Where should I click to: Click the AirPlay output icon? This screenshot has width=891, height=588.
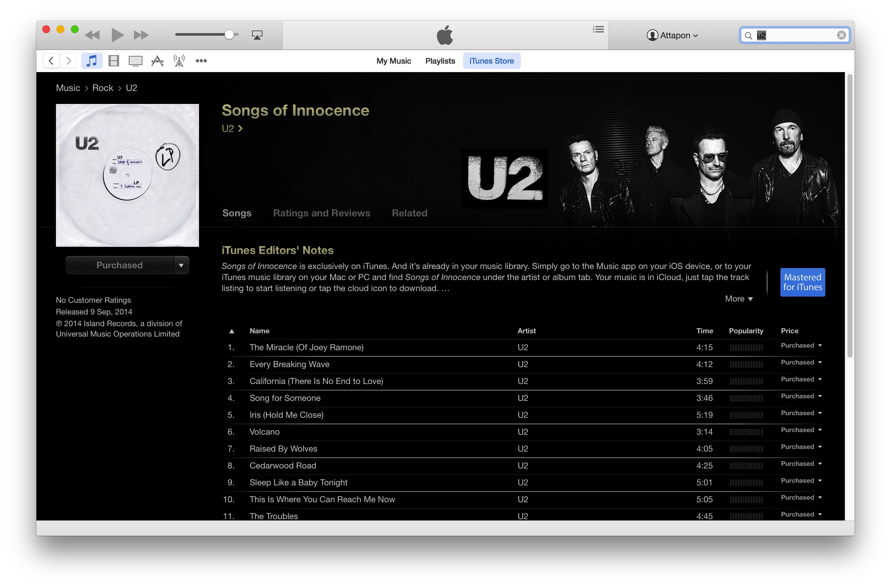click(257, 35)
